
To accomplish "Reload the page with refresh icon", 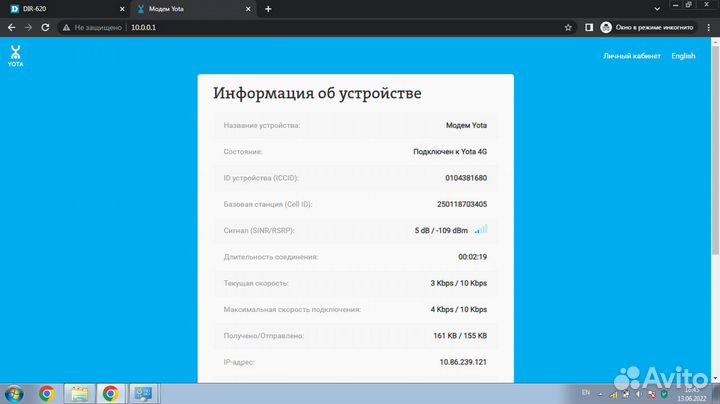I will [45, 28].
